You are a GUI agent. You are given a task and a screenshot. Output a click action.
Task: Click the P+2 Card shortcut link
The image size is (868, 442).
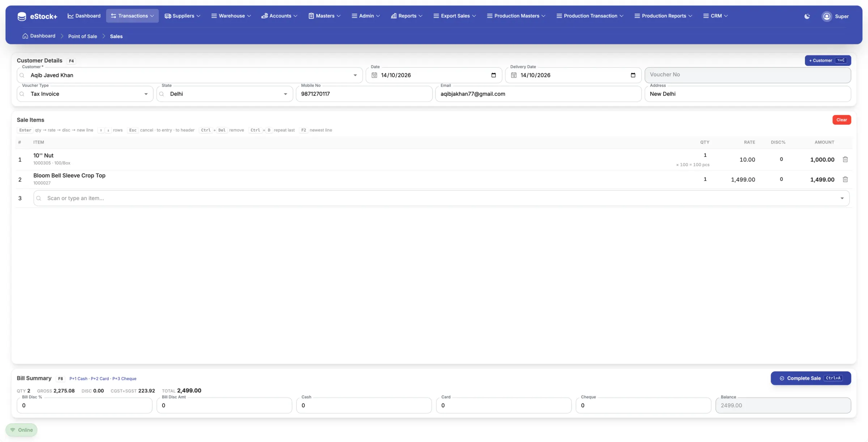click(100, 379)
